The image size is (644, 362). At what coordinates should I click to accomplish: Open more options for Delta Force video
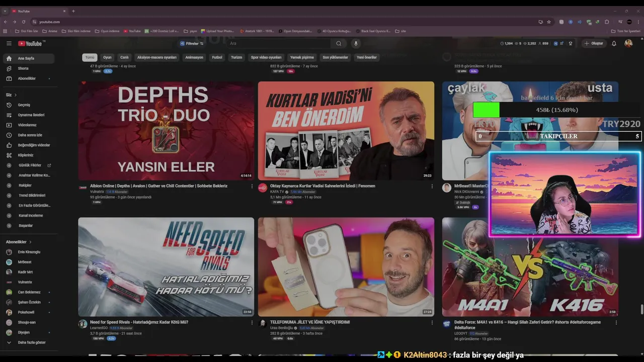616,323
